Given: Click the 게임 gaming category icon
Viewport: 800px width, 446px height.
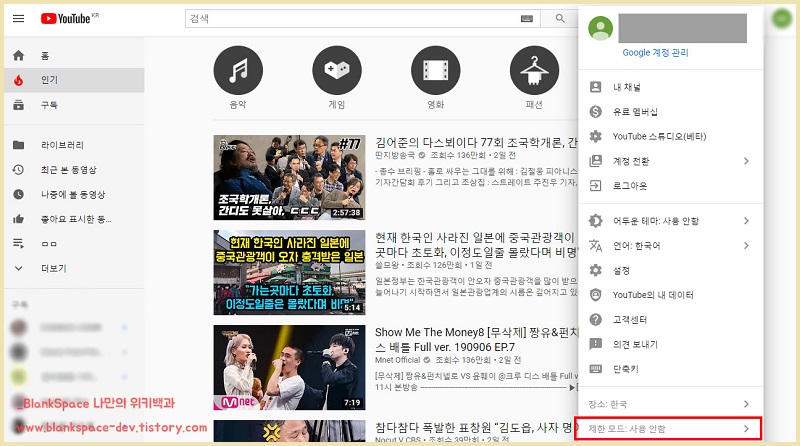Looking at the screenshot, I should pos(337,70).
